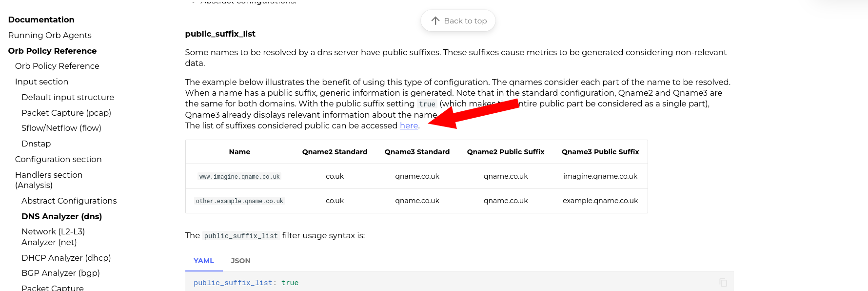Click the other.example.qname.co.uk table cell
Screen dimensions: 868x291
click(239, 201)
